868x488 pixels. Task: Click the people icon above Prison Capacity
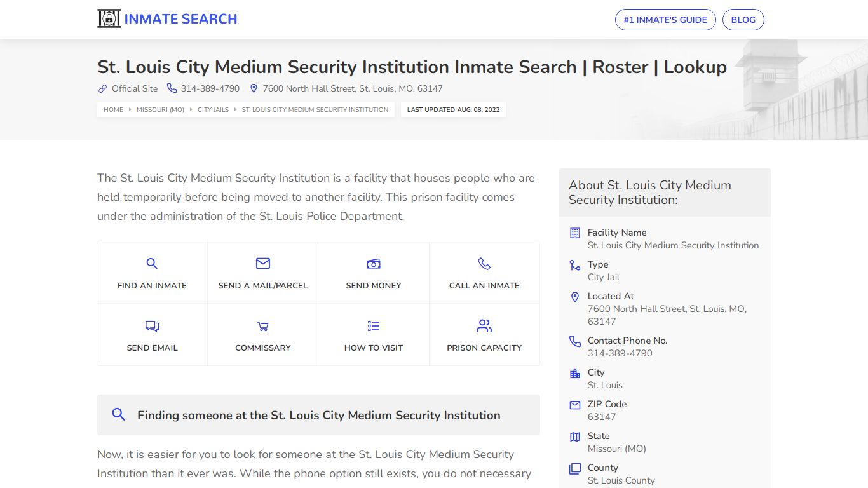[x=484, y=326]
